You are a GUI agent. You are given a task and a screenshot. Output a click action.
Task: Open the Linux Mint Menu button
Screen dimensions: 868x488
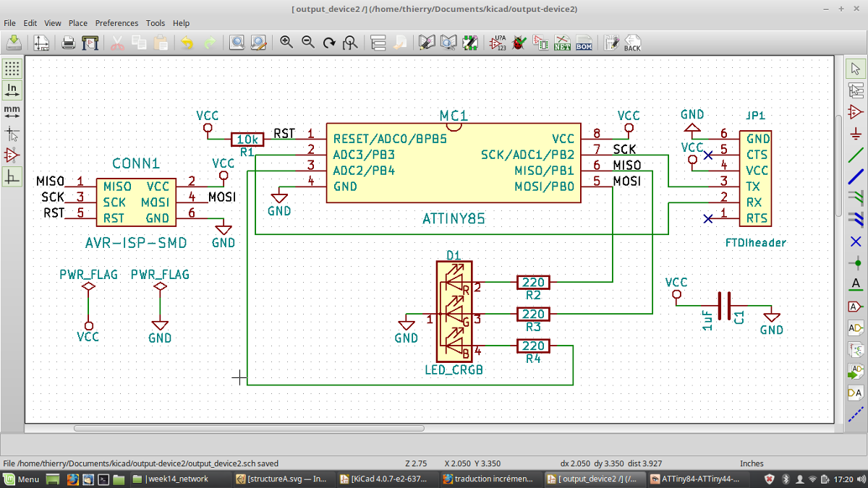pyautogui.click(x=21, y=479)
